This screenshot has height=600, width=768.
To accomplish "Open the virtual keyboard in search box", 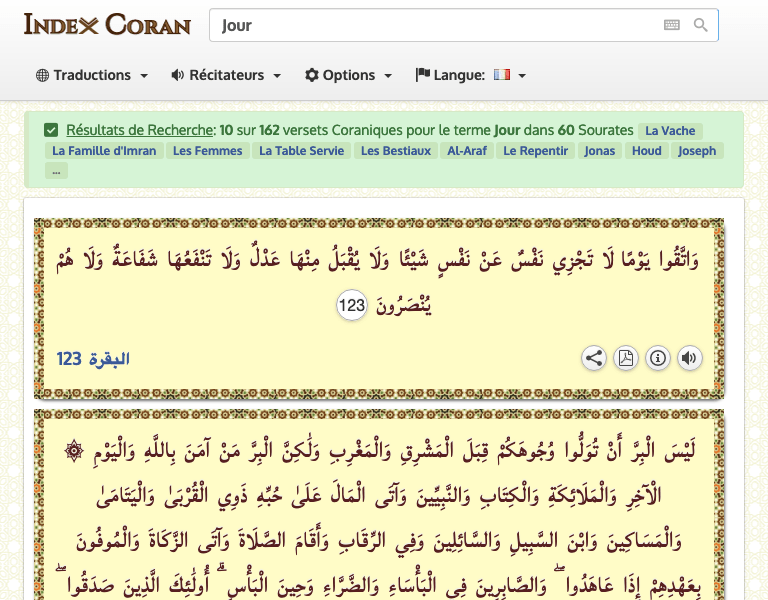I will tap(671, 26).
